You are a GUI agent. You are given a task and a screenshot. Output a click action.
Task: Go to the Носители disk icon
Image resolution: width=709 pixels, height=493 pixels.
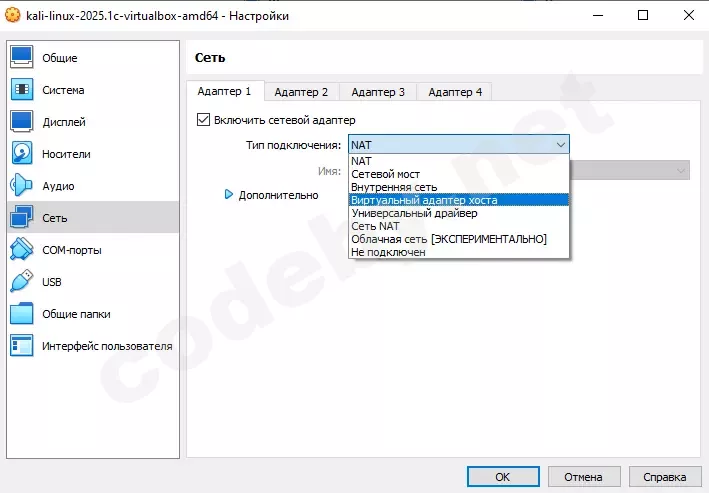click(x=22, y=154)
